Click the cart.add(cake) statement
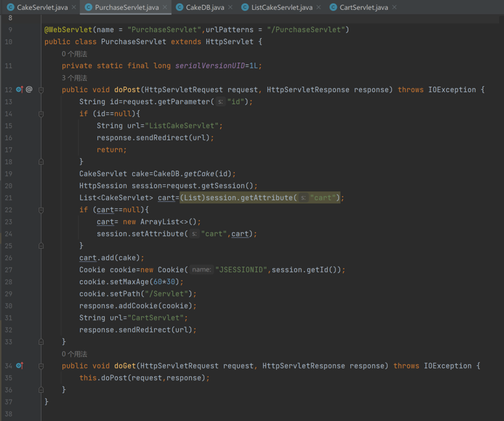504x421 pixels. point(111,258)
